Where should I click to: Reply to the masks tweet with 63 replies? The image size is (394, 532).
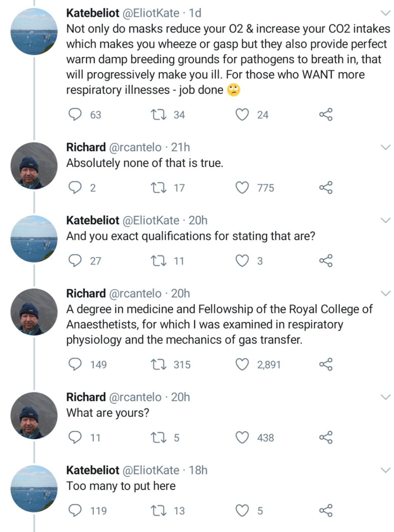click(75, 115)
